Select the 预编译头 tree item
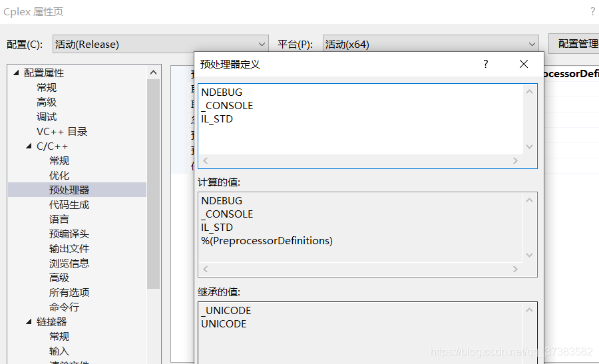The image size is (599, 364). click(x=69, y=234)
